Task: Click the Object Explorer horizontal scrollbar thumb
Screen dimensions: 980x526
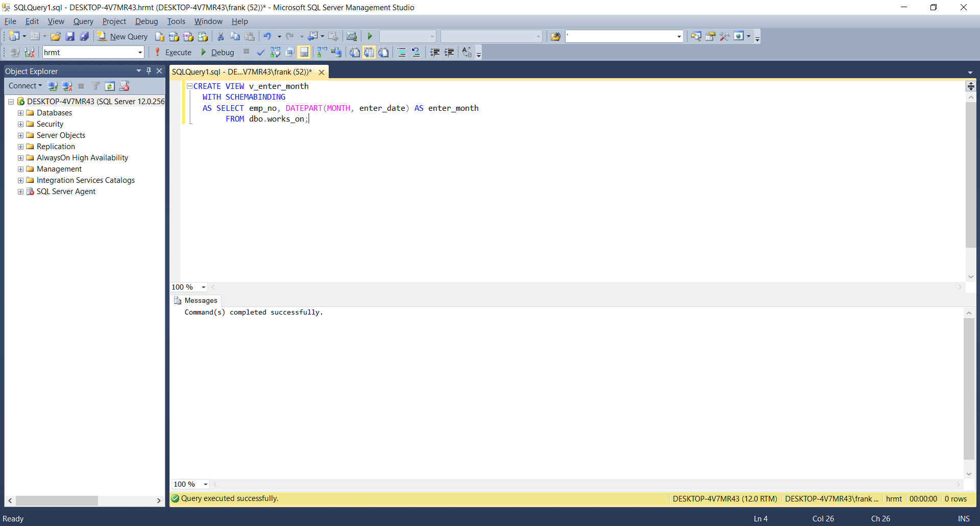Action: pos(57,500)
